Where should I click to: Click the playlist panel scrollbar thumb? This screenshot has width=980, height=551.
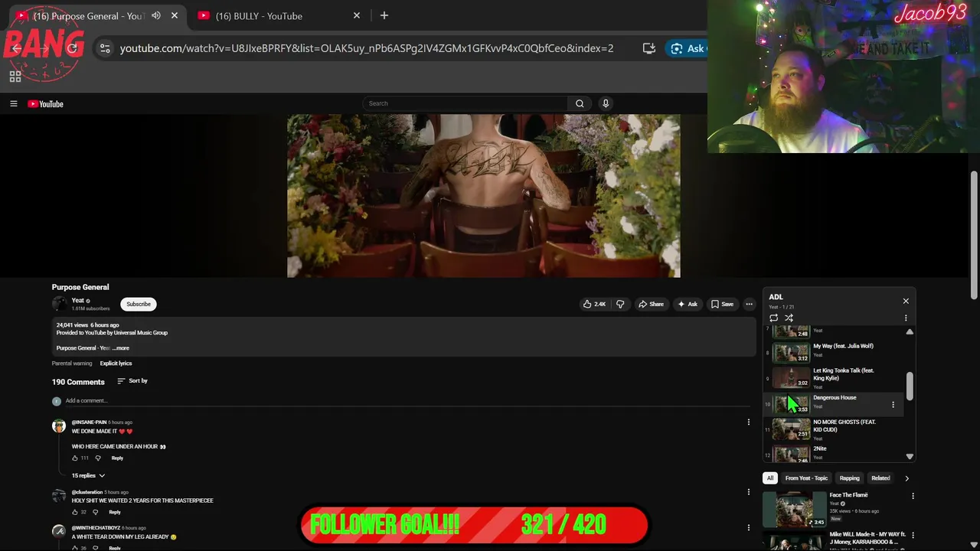[910, 386]
